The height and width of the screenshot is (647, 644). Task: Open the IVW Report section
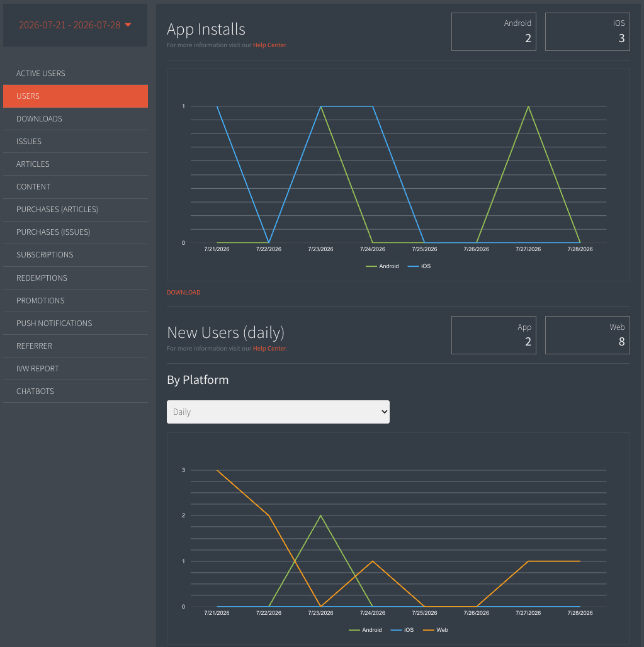coord(75,368)
